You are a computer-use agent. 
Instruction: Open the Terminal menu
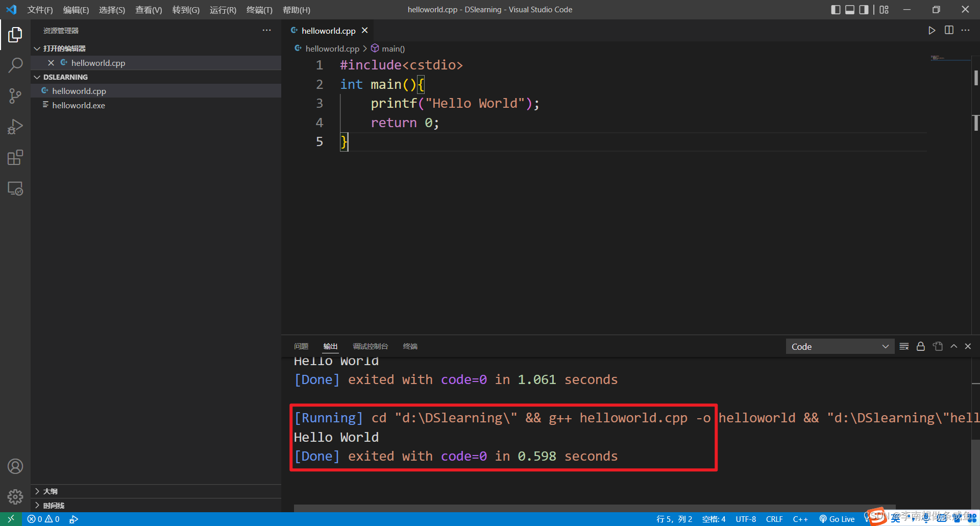(x=259, y=10)
